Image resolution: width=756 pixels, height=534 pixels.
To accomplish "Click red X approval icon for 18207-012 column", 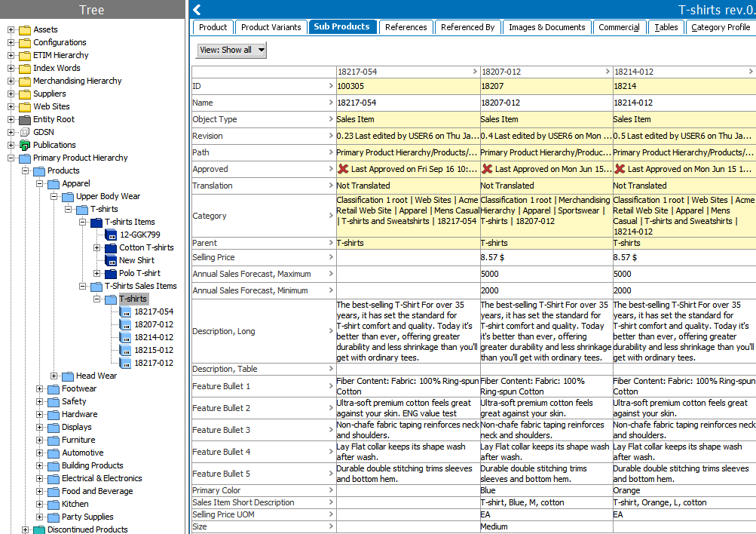I will point(487,169).
